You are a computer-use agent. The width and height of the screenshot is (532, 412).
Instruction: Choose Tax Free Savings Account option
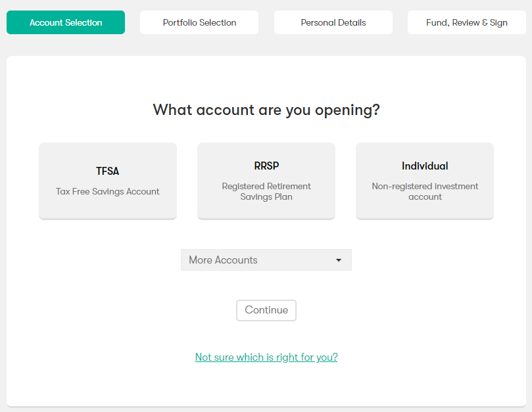107,181
